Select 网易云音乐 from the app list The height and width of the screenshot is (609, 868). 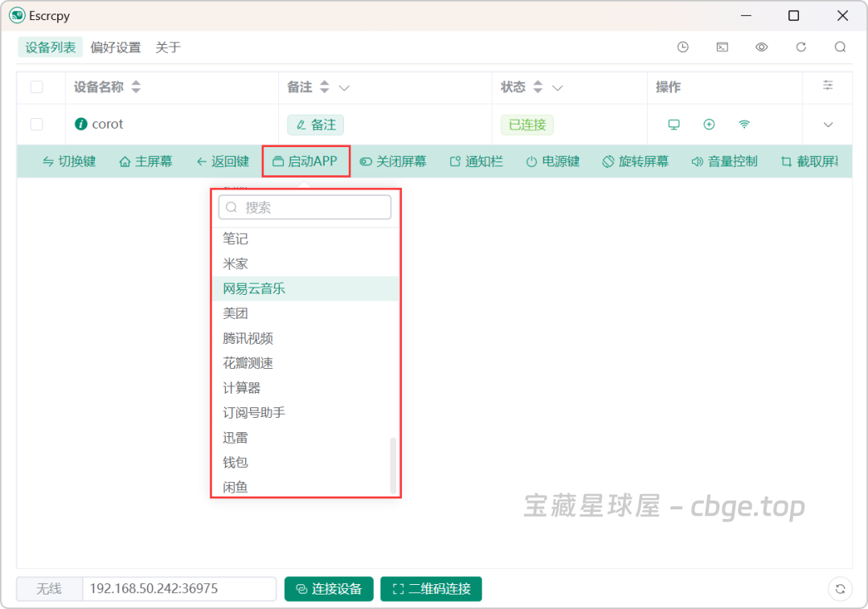point(253,288)
